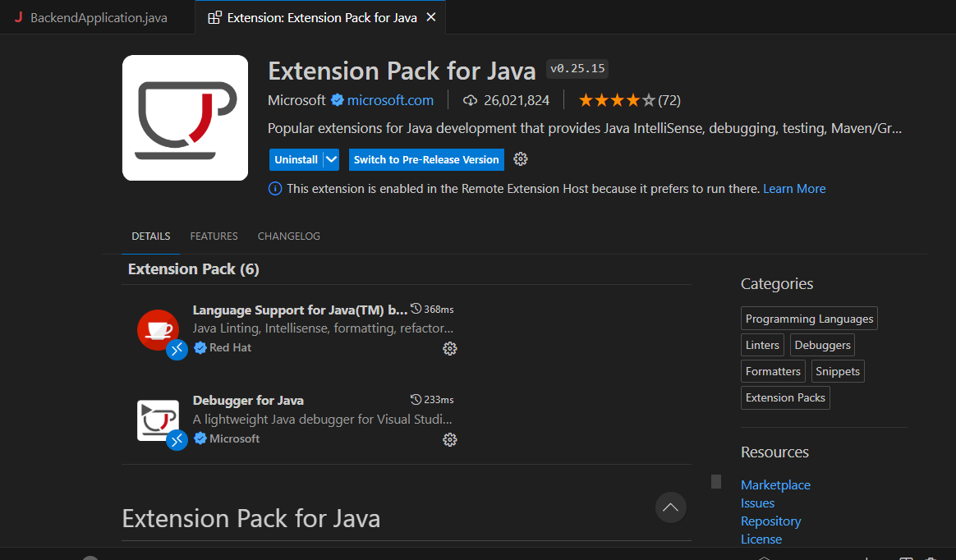Switch to the CHANGELOG tab

tap(289, 236)
